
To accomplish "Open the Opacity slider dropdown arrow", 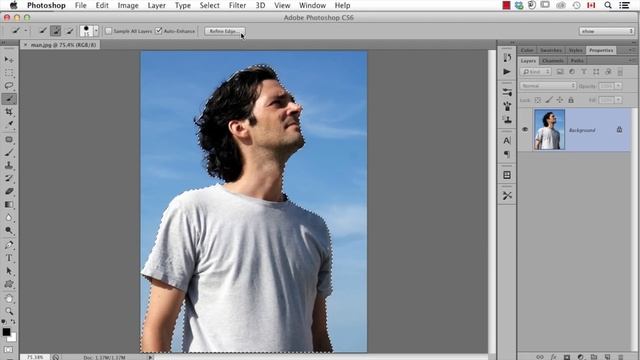I will [619, 86].
